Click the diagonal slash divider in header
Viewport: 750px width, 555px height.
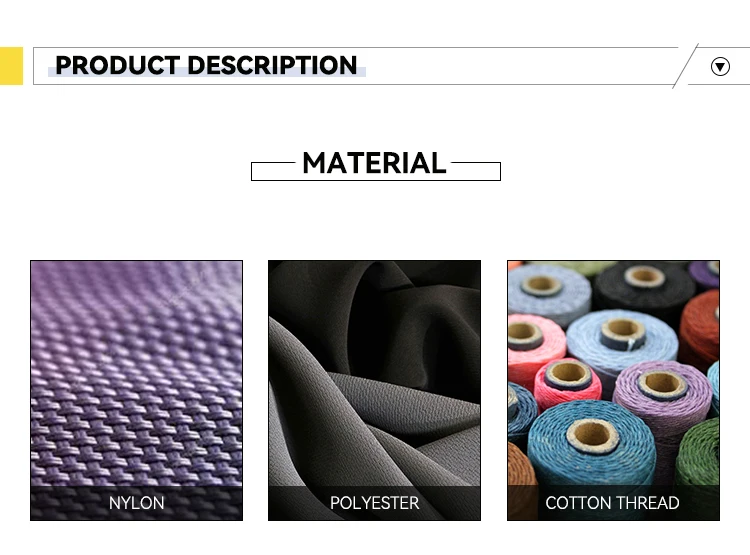(685, 66)
